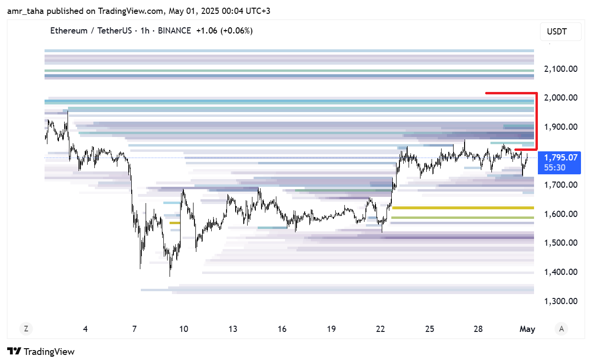Click the May label on time axis

click(527, 329)
